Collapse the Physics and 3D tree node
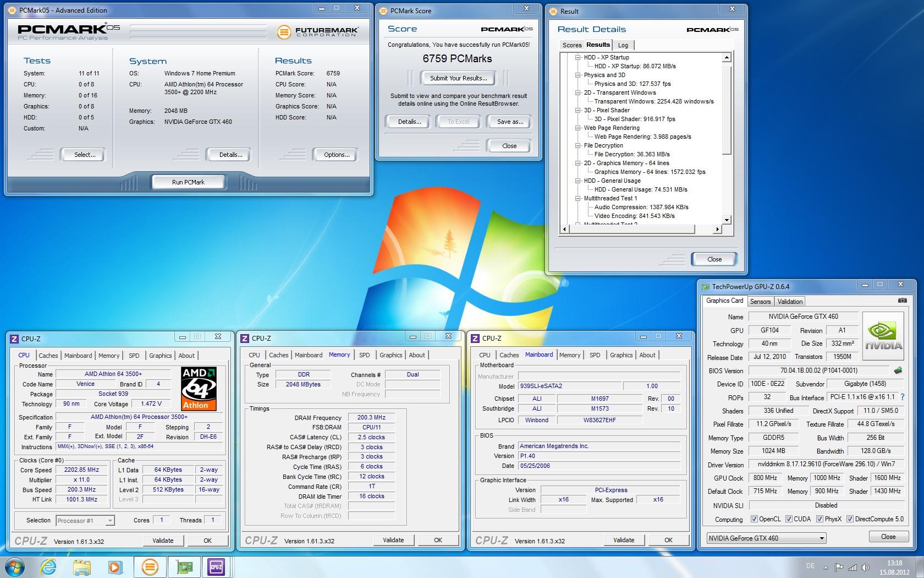The width and height of the screenshot is (924, 578). tap(578, 75)
